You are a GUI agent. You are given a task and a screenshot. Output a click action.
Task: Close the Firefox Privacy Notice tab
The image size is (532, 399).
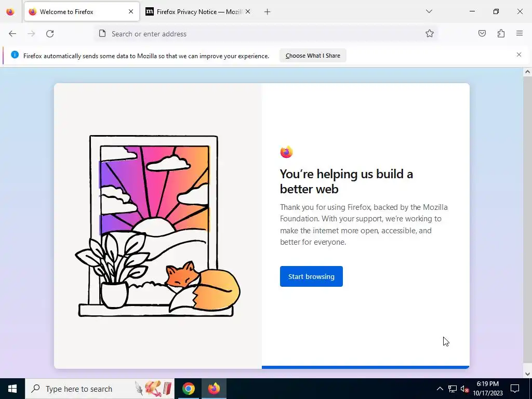248,11
